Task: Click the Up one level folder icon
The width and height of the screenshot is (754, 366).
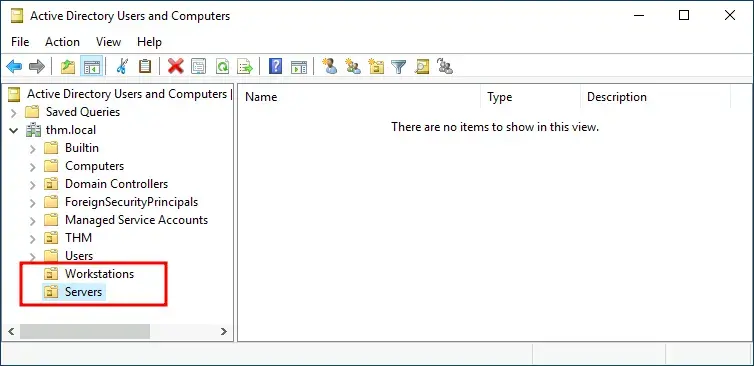Action: [x=68, y=66]
